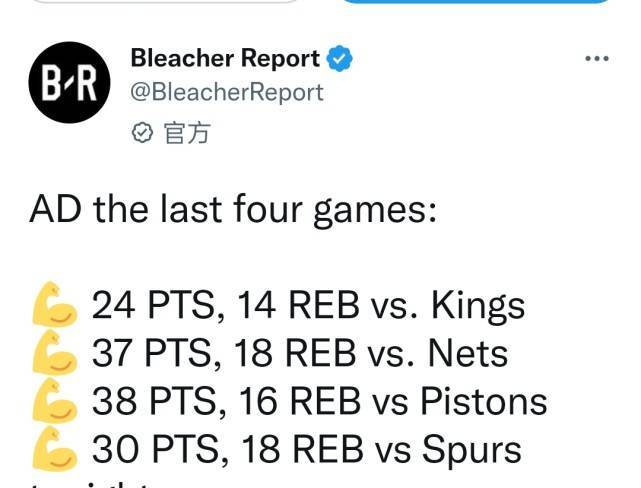Image resolution: width=641 pixels, height=488 pixels.
Task: Open the Bleacher Report display name
Action: (x=225, y=58)
